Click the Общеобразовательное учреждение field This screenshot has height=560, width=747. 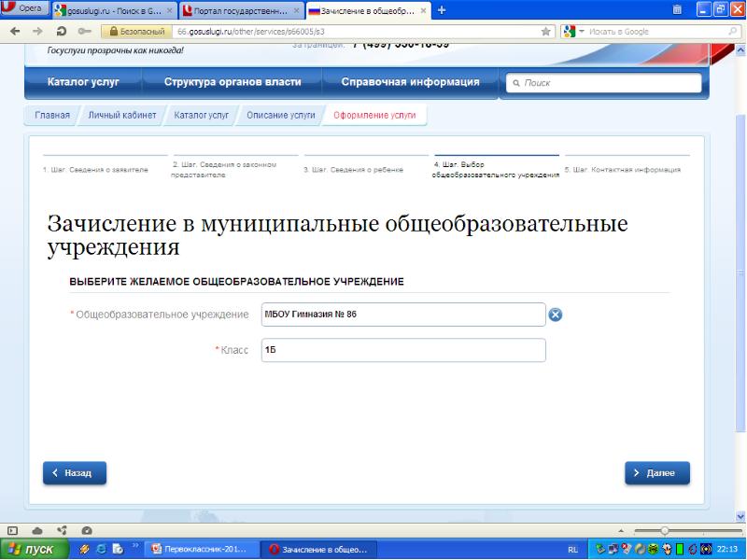coord(402,315)
